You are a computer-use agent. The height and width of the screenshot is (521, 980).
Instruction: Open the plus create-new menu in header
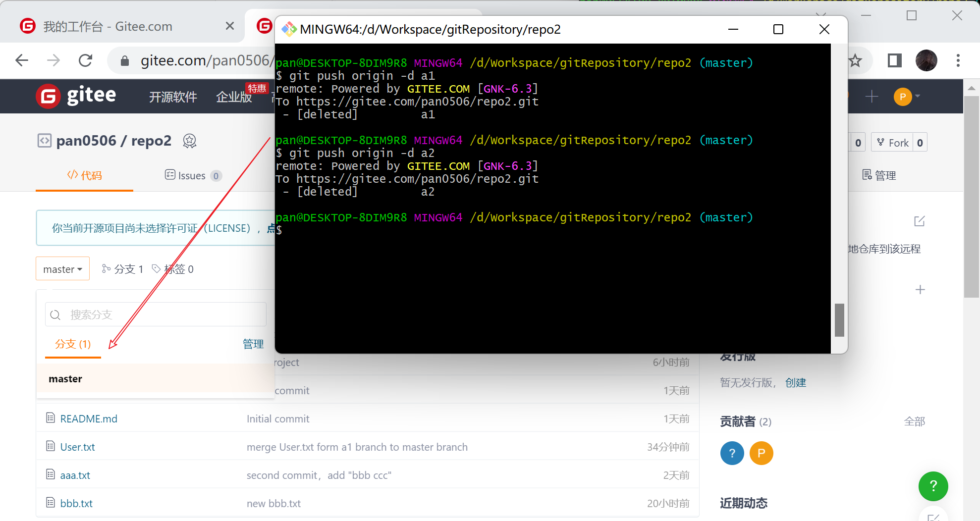coord(871,96)
